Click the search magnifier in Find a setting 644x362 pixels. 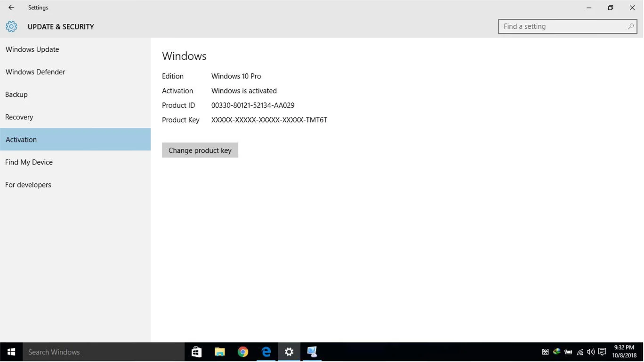pyautogui.click(x=630, y=27)
